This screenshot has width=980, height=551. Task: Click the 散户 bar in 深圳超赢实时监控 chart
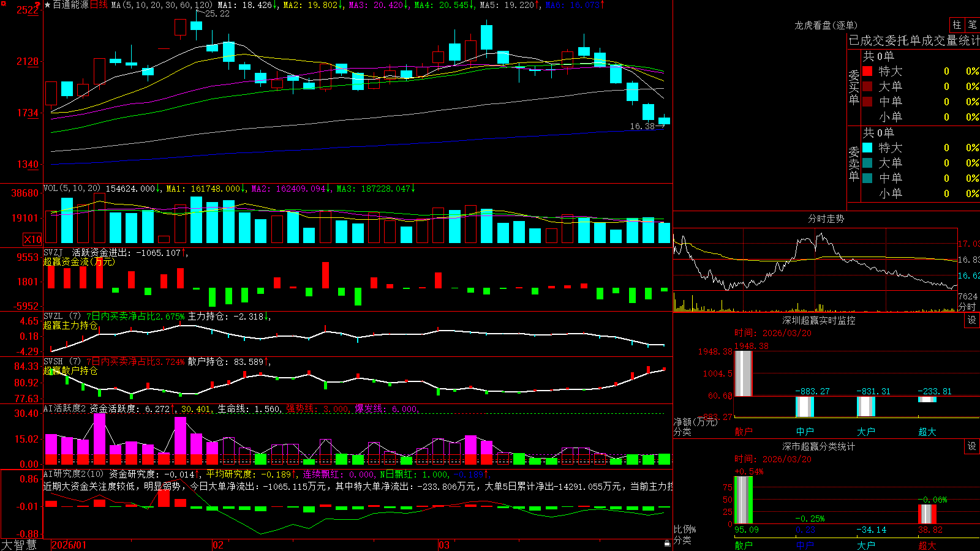[743, 373]
